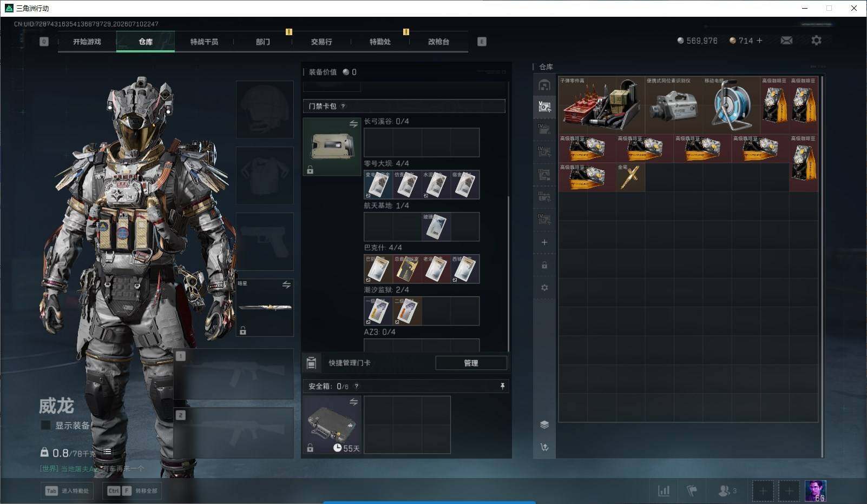
Task: Swap the safe box container
Action: point(353,402)
